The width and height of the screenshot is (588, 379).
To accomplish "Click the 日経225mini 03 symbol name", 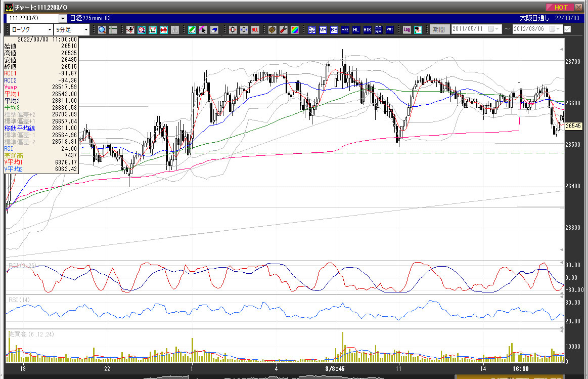I will 91,18.
